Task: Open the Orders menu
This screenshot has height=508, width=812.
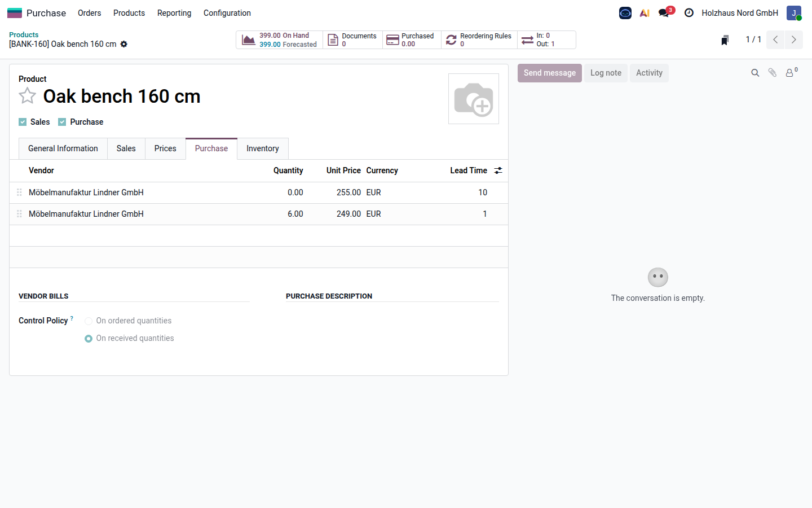Action: pos(89,13)
